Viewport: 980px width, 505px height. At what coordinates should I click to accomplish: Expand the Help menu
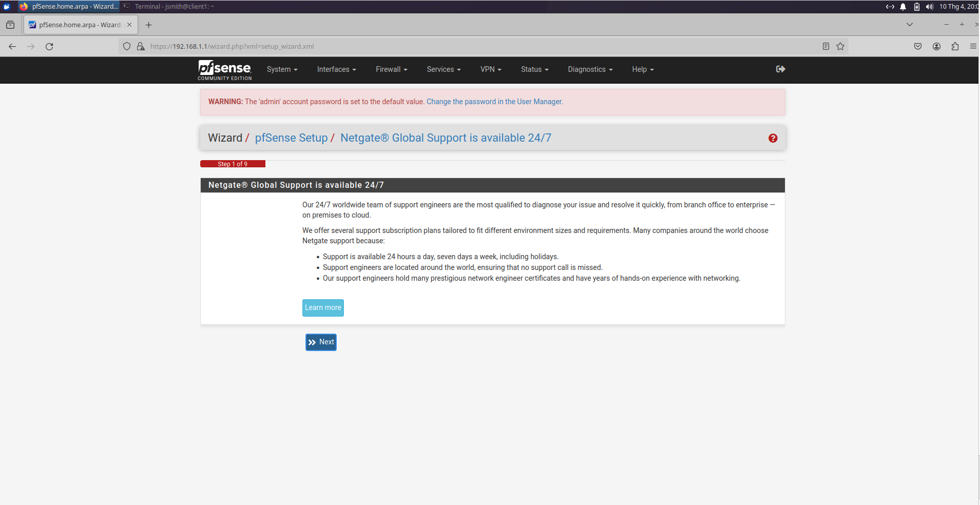pyautogui.click(x=643, y=69)
